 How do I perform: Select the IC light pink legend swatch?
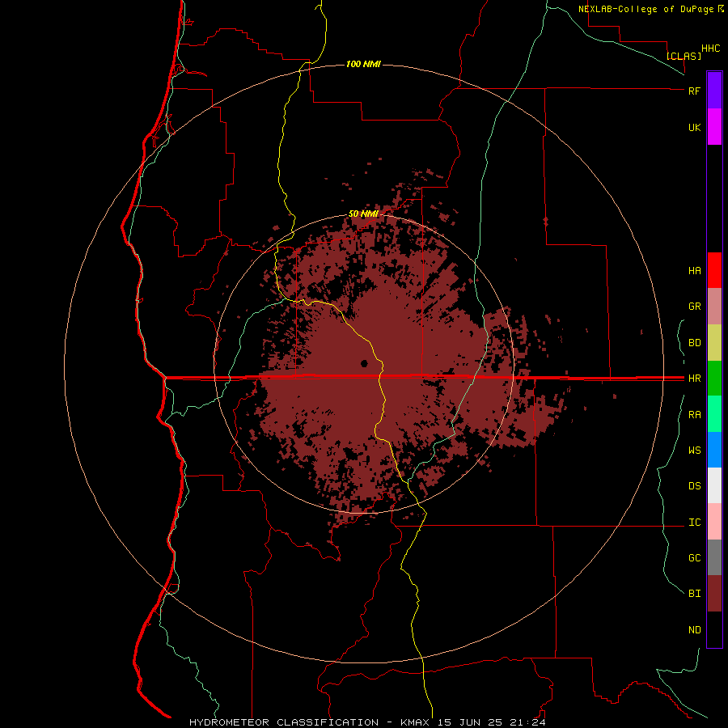tap(714, 522)
